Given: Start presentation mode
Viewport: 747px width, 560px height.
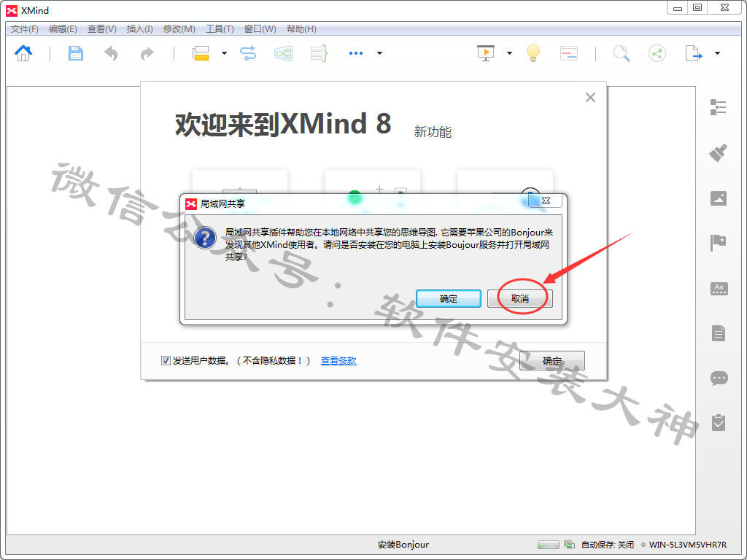Looking at the screenshot, I should click(486, 53).
